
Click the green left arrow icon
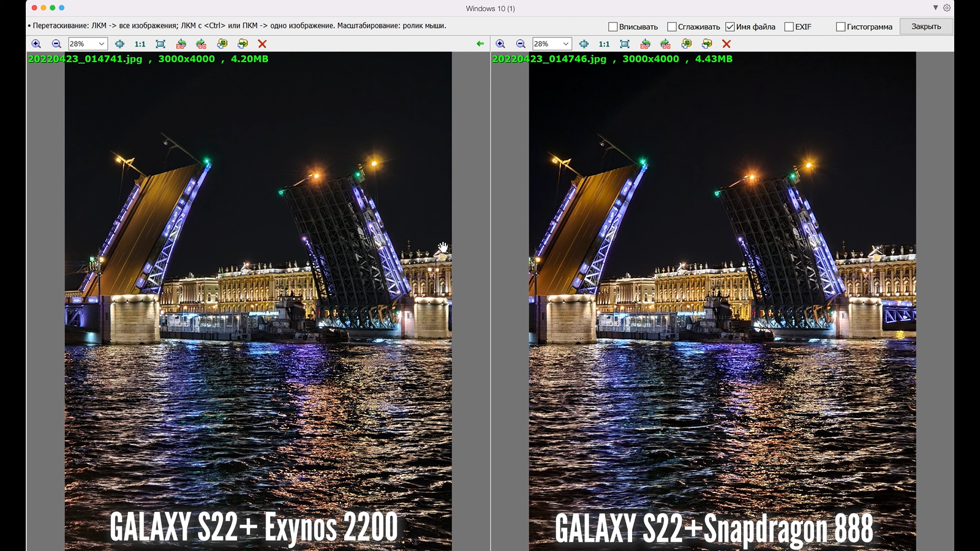click(x=480, y=44)
